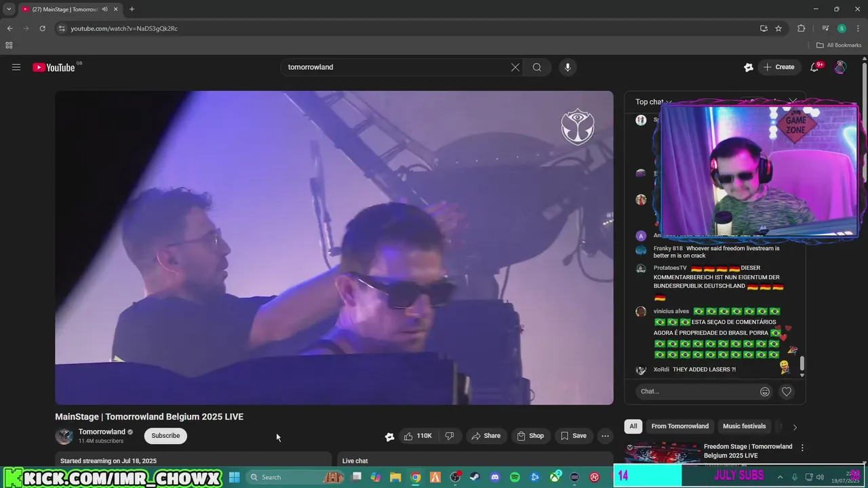Dislike the MainStage video
This screenshot has width=868, height=488.
point(450,436)
